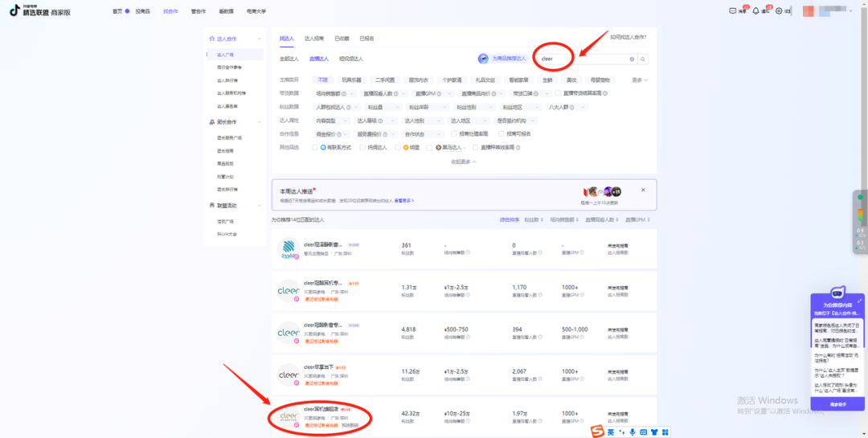Collapse filters via 收起更多
868x438 pixels.
point(465,162)
